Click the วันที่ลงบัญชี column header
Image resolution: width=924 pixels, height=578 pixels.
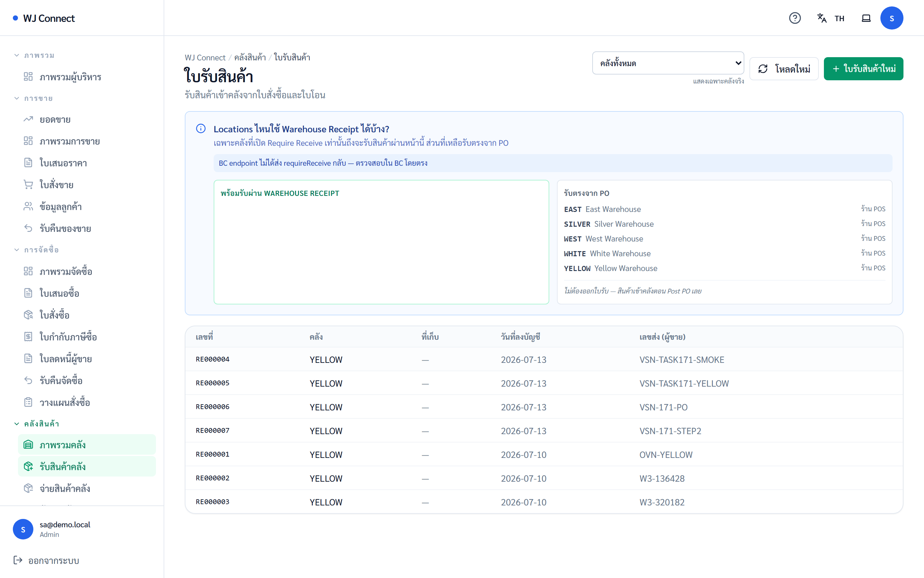[520, 337]
